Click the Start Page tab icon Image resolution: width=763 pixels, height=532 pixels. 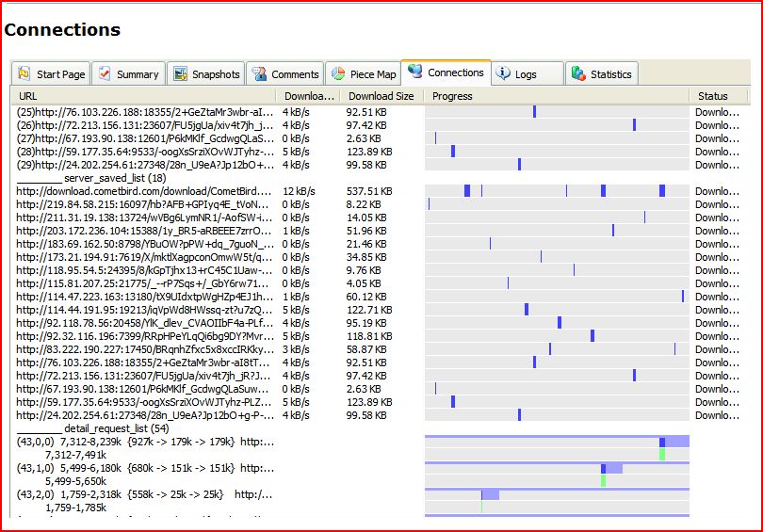point(24,73)
